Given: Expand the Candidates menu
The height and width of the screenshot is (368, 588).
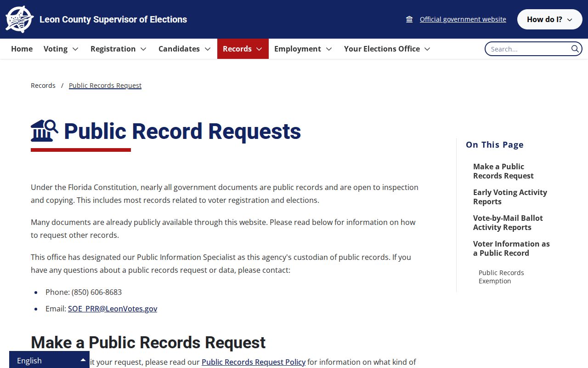Looking at the screenshot, I should point(185,49).
